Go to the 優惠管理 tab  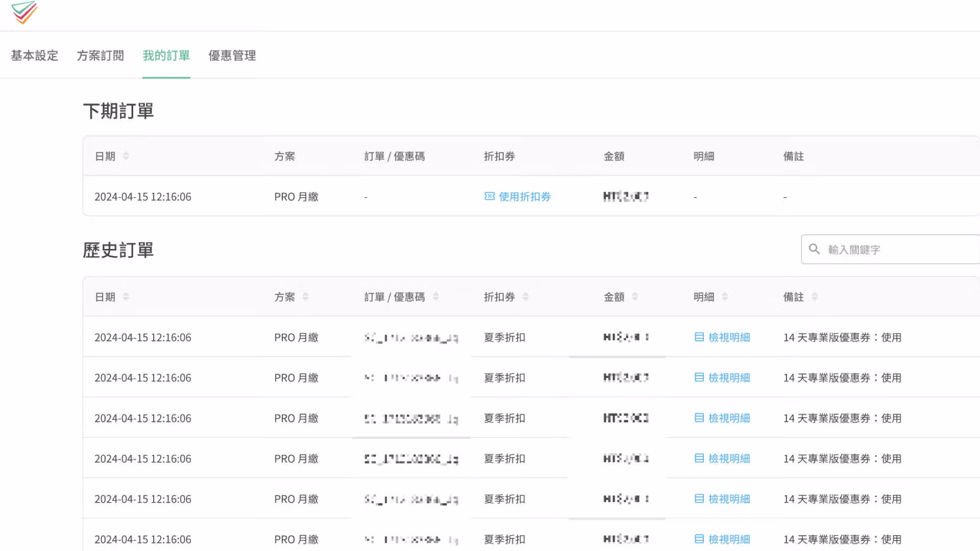(x=232, y=56)
